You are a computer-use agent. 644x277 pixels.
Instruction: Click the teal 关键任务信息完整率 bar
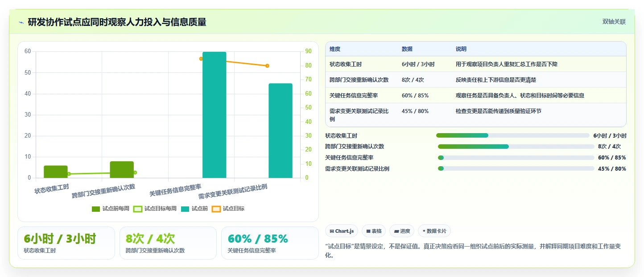(214, 115)
